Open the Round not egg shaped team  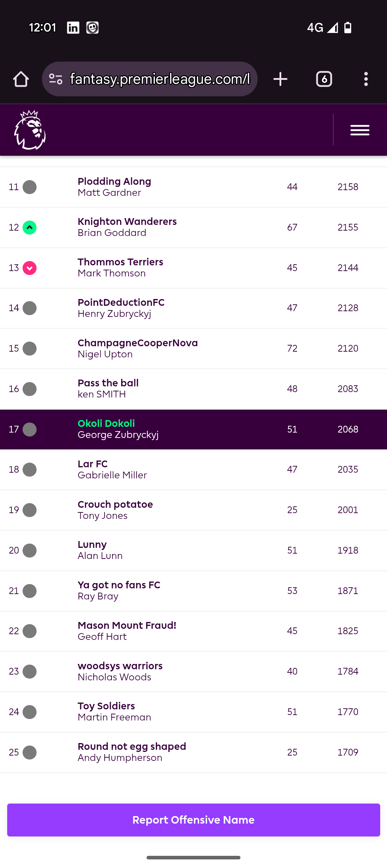(x=132, y=747)
